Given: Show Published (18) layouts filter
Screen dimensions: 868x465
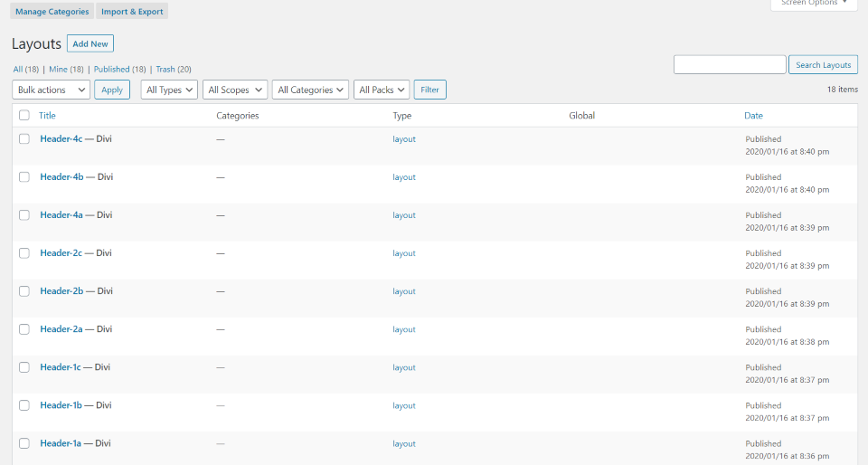Looking at the screenshot, I should 119,69.
